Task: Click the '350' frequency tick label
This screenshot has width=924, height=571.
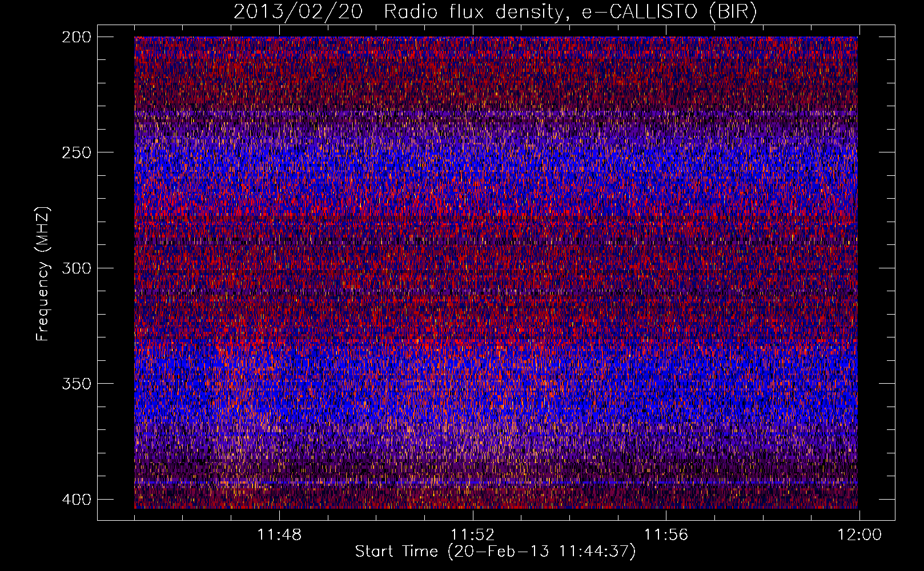Action: point(76,383)
